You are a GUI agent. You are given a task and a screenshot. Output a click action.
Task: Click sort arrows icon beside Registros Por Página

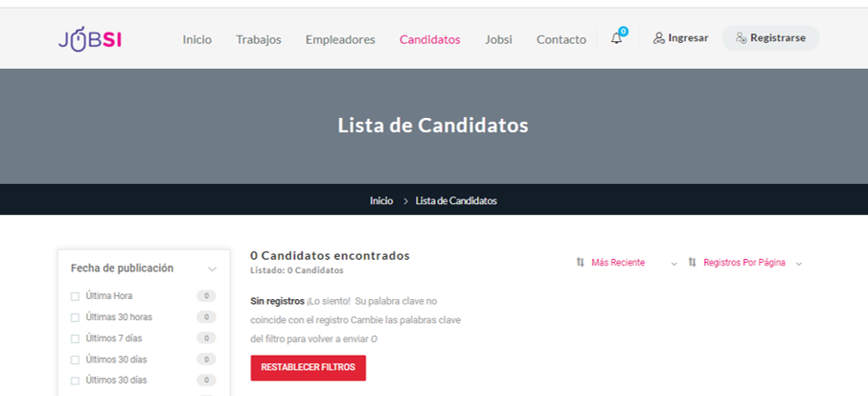(692, 263)
